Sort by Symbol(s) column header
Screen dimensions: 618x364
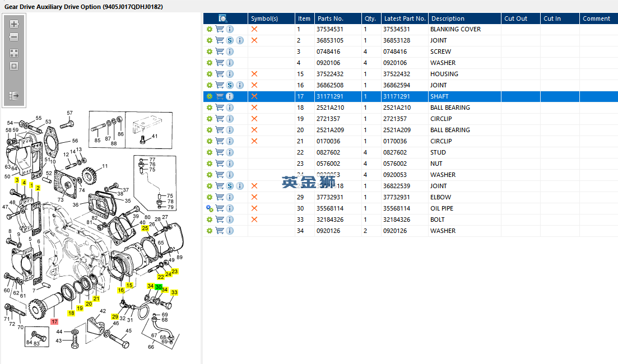coord(271,18)
